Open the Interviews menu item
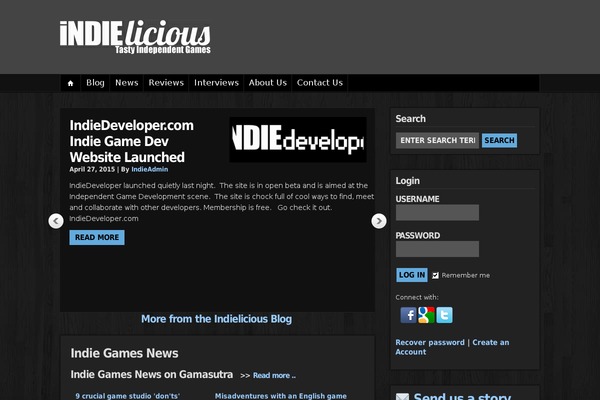 click(216, 83)
